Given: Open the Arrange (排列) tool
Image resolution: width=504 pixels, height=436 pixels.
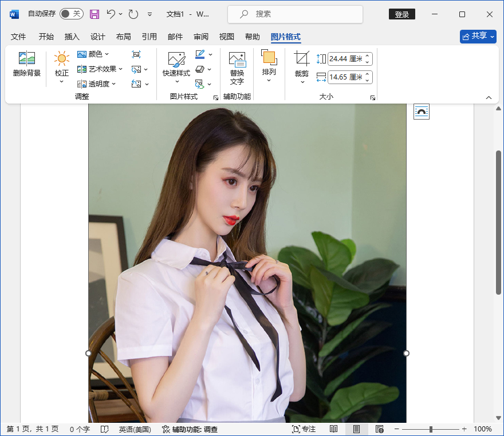Looking at the screenshot, I should 268,64.
